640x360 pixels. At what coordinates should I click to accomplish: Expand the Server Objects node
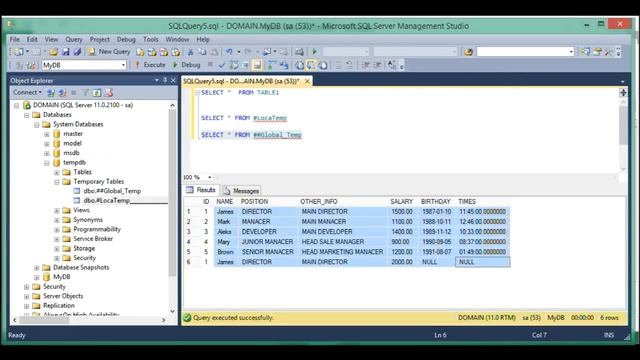[x=27, y=296]
